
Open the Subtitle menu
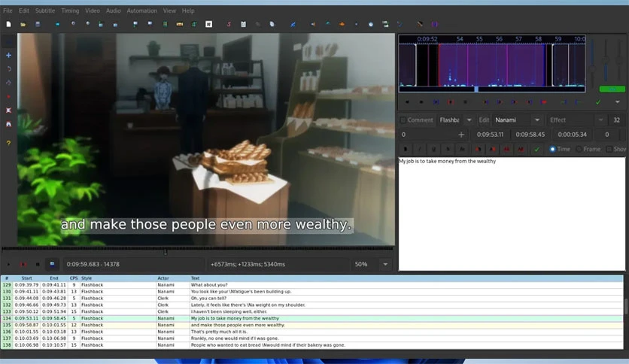45,11
